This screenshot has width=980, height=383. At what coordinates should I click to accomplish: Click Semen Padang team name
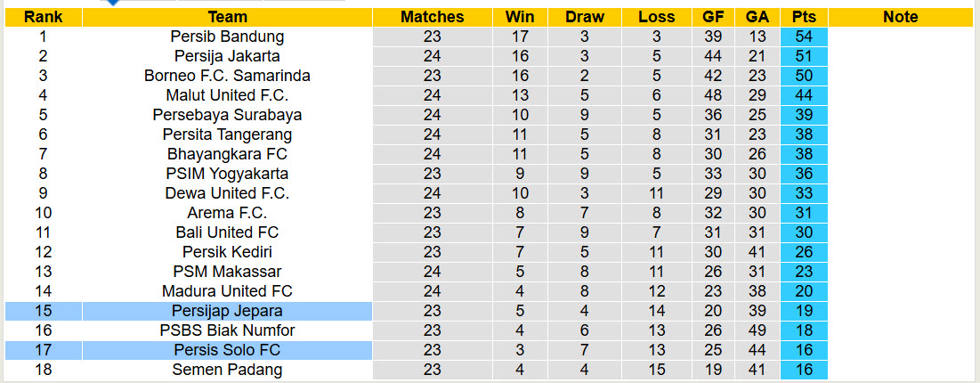227,370
